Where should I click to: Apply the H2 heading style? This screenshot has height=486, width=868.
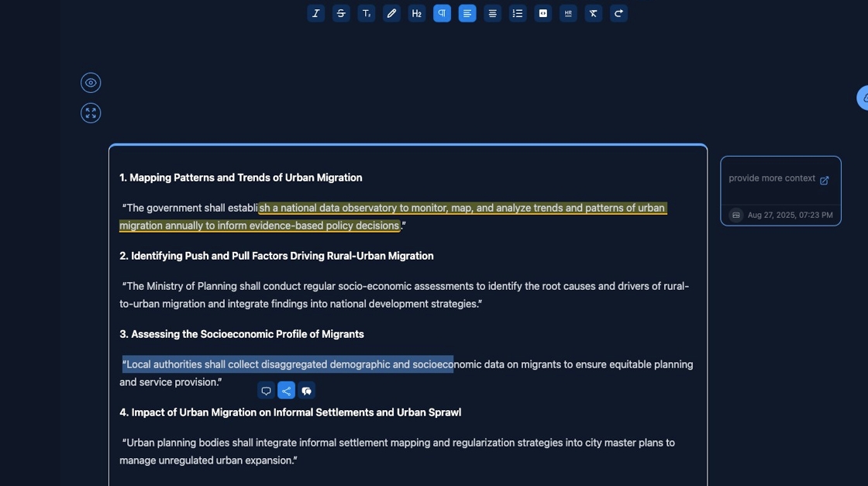point(417,13)
